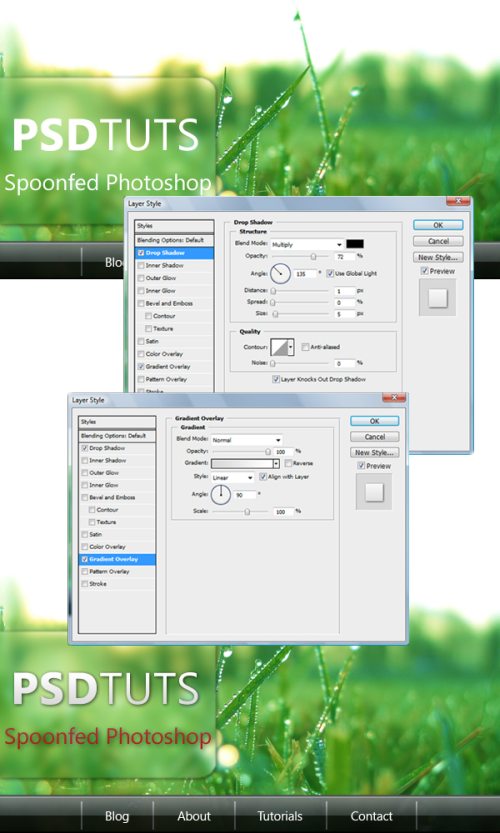
Task: Click New Style button in gradient dialog
Action: click(x=374, y=453)
